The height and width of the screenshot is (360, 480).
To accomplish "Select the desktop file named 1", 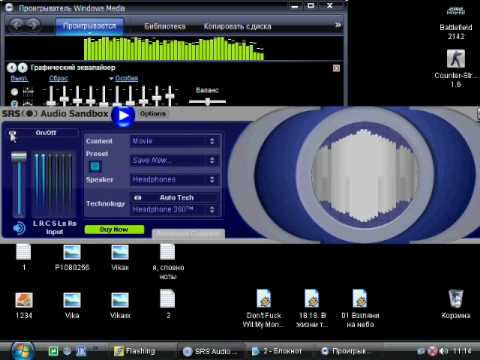I will click(x=24, y=257).
